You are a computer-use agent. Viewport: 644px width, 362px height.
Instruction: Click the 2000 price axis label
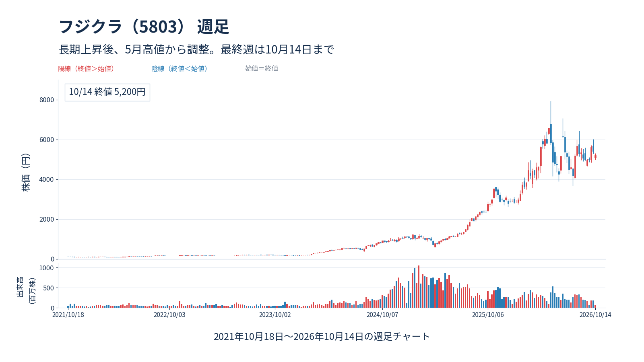coord(47,219)
